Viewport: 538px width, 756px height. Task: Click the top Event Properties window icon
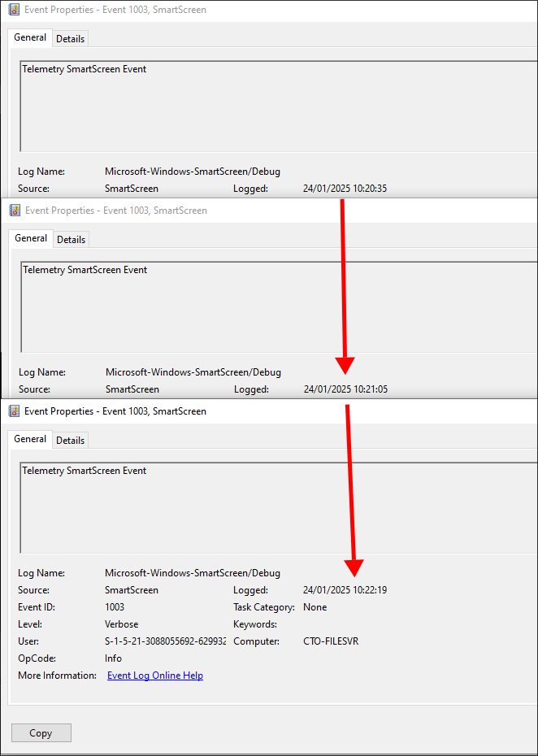[x=14, y=10]
